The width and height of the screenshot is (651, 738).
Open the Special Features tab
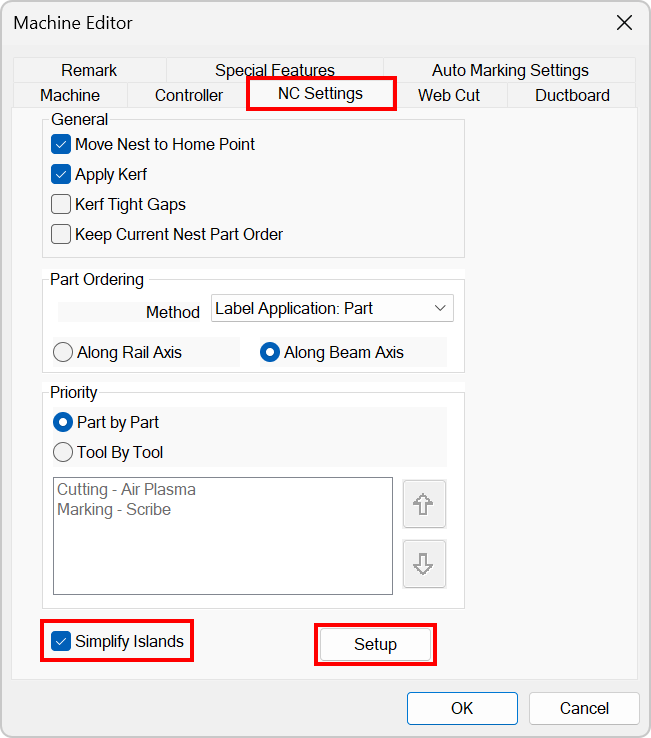[275, 70]
